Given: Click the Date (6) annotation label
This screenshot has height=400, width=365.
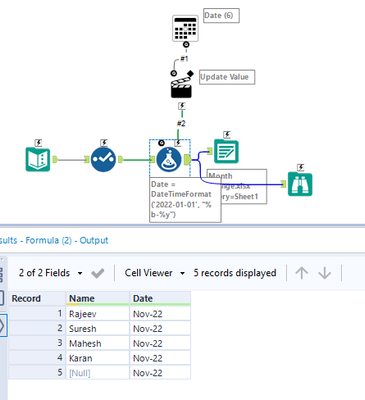Looking at the screenshot, I should click(x=221, y=15).
